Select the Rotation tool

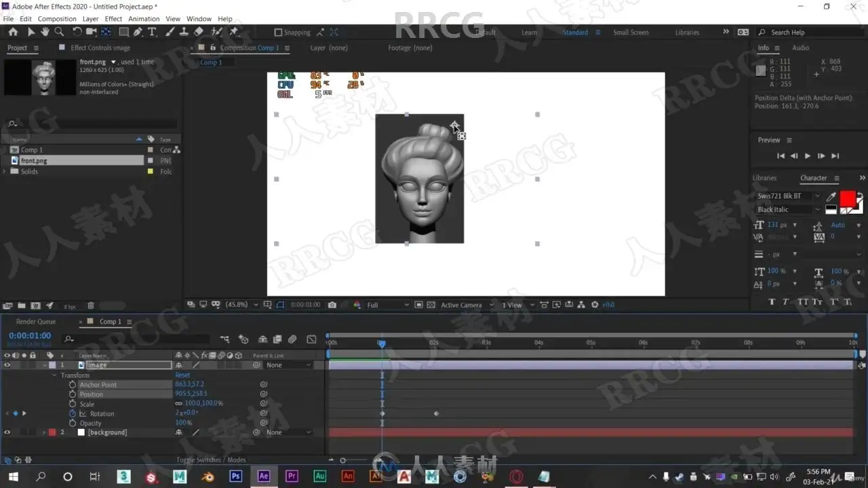click(x=77, y=32)
